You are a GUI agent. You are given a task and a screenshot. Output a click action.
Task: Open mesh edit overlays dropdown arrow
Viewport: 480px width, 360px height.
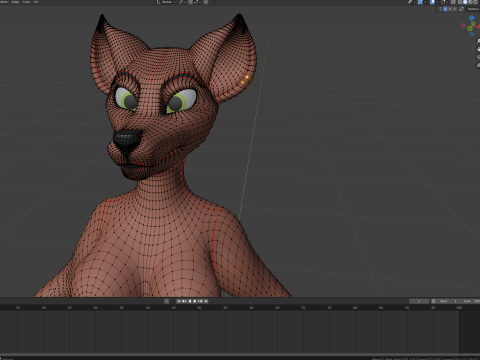click(x=447, y=2)
